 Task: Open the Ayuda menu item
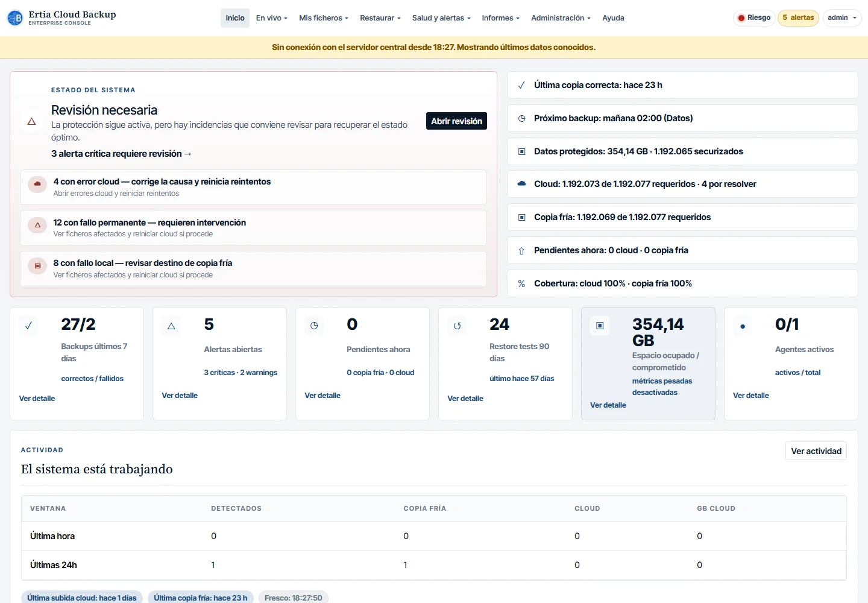[x=613, y=18]
